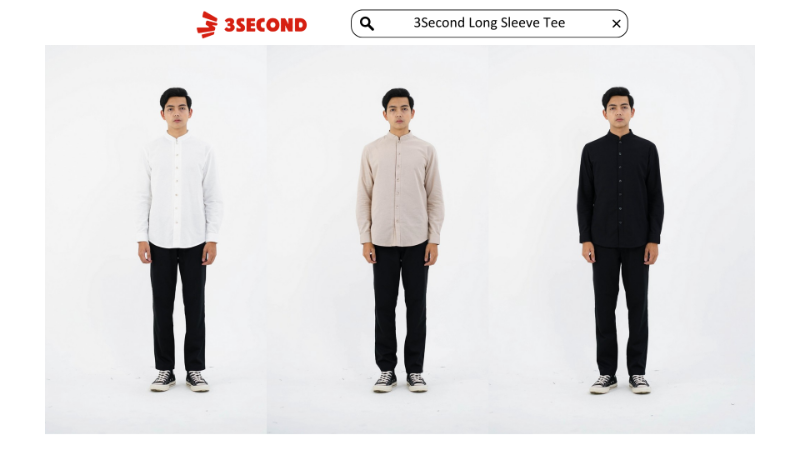Viewport: 800px width, 450px height.
Task: Click the 3SECOND brand wordmark
Action: (x=266, y=25)
